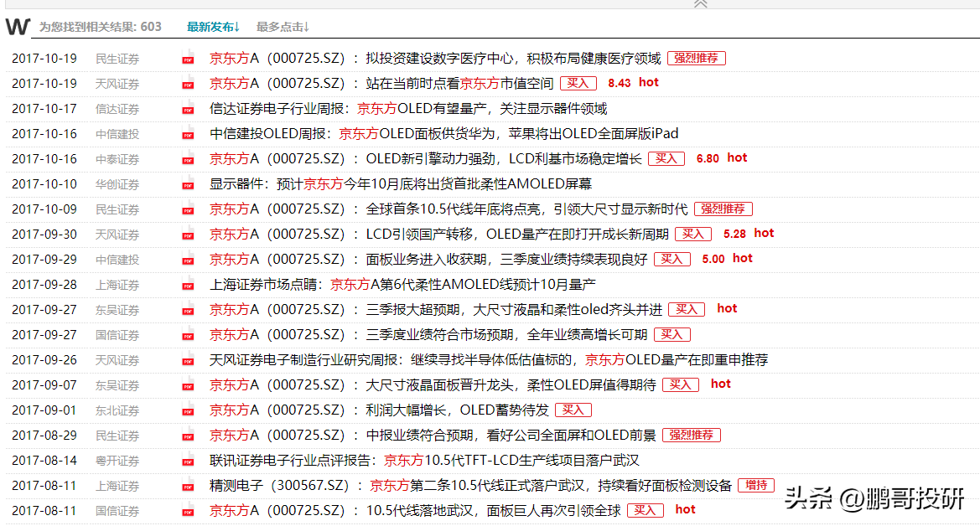Click broker name 东北证券

click(x=117, y=410)
